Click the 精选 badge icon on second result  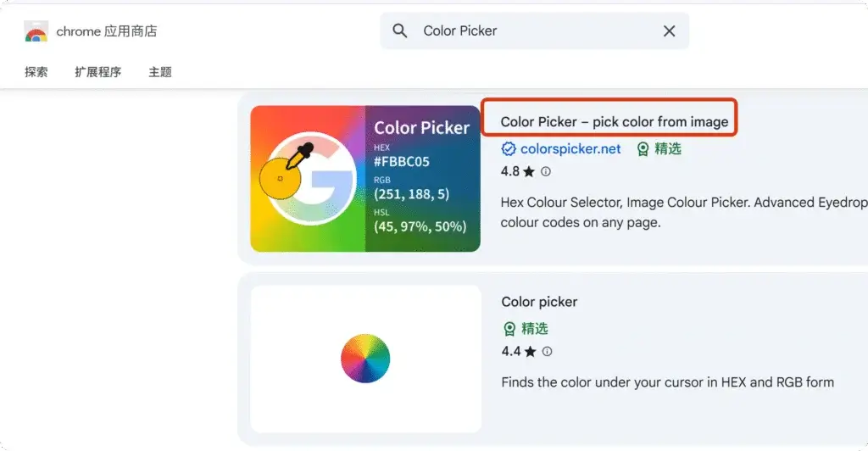click(509, 329)
